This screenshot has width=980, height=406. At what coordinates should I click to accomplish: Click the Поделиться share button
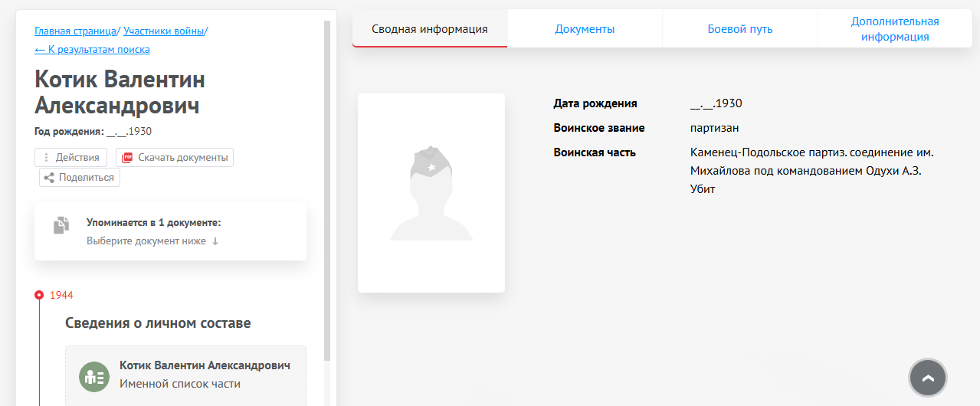80,177
